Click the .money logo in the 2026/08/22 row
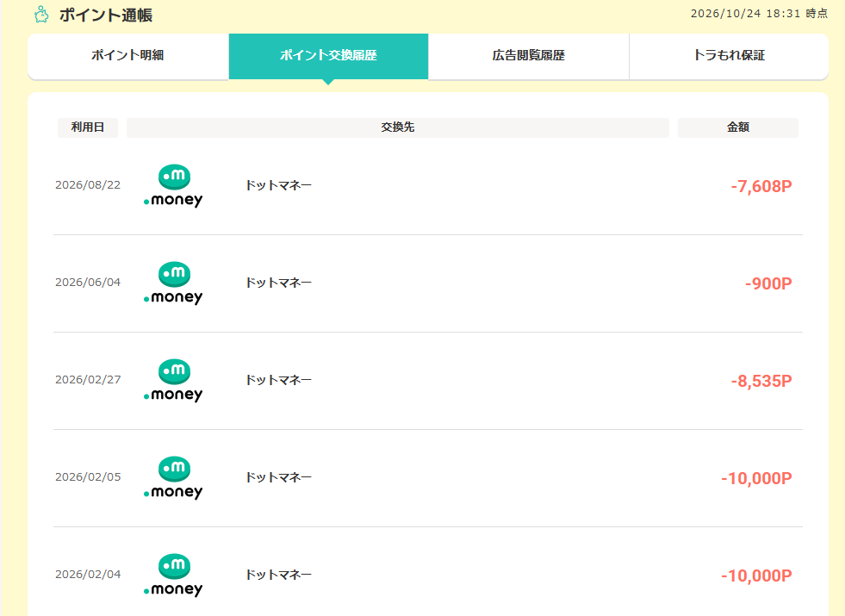Viewport: 845px width, 616px height. pyautogui.click(x=173, y=186)
